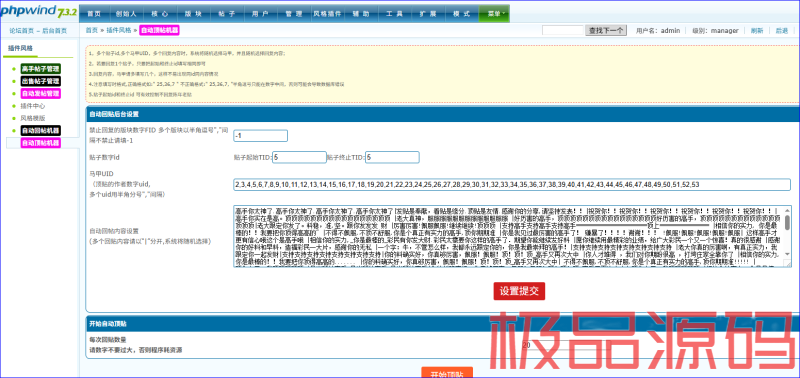Go to 后台首页 link
800x378 pixels.
click(54, 31)
